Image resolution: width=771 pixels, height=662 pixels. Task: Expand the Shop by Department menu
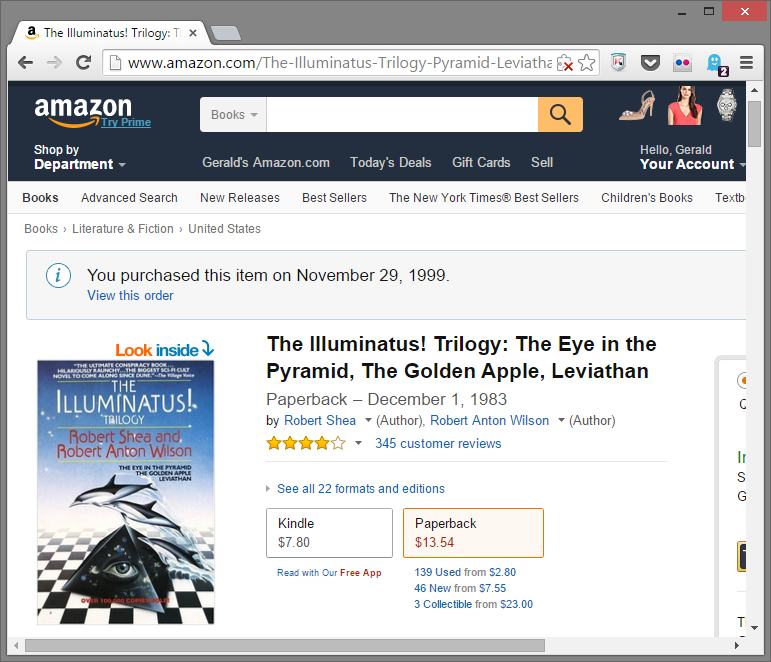click(x=79, y=157)
